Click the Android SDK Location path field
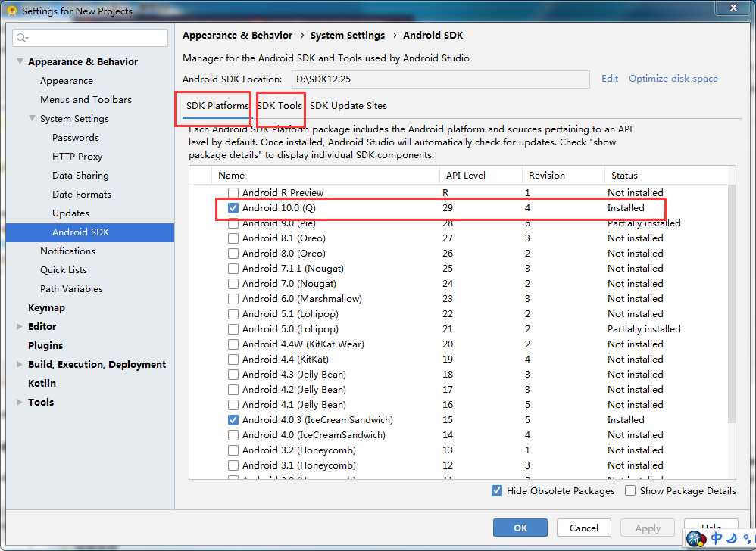The width and height of the screenshot is (756, 551). click(x=441, y=79)
